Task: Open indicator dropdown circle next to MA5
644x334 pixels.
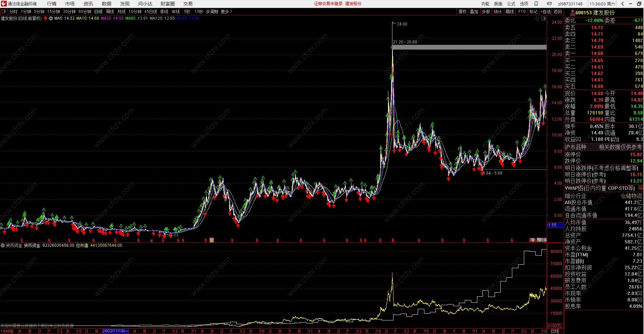Action: pos(51,18)
